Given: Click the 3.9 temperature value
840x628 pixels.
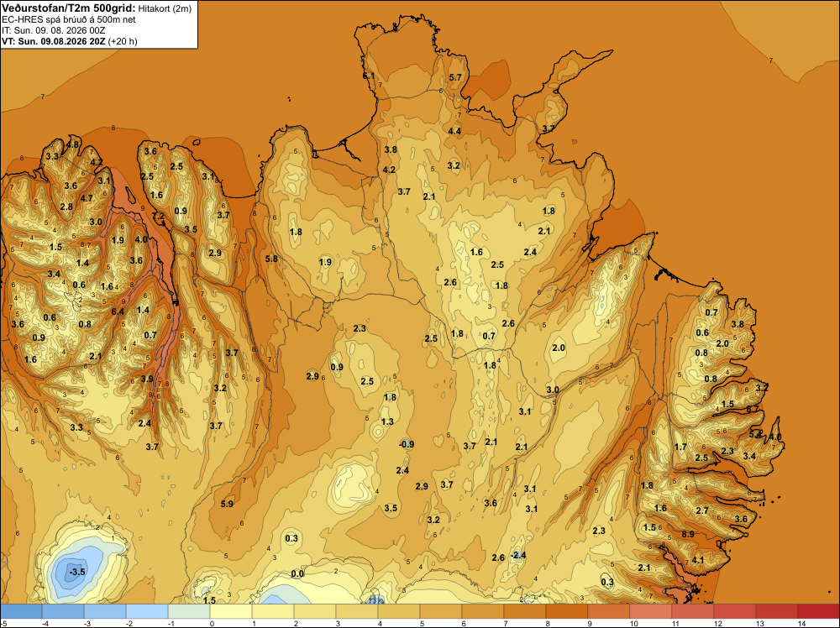Looking at the screenshot, I should point(147,379).
